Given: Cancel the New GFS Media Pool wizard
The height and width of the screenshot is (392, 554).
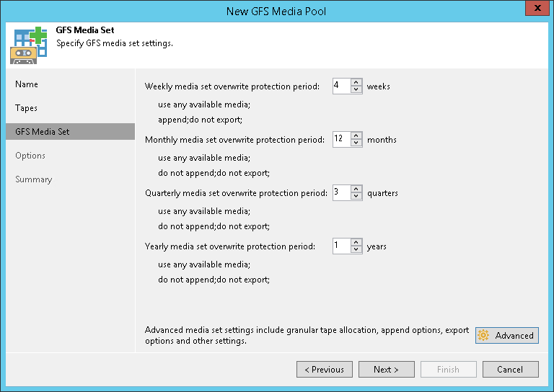Looking at the screenshot, I should coord(511,370).
